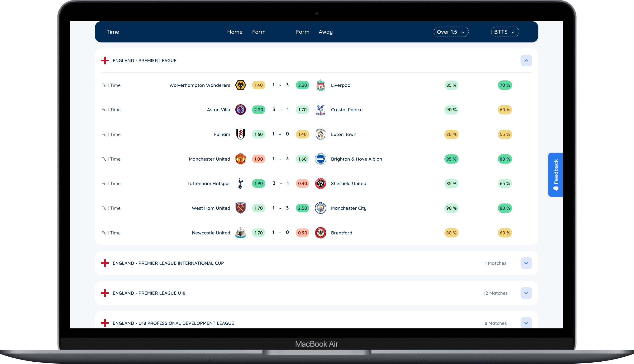Click the England flag beside U18 Professional Development League
Viewport: 634px width, 364px height.
[105, 323]
